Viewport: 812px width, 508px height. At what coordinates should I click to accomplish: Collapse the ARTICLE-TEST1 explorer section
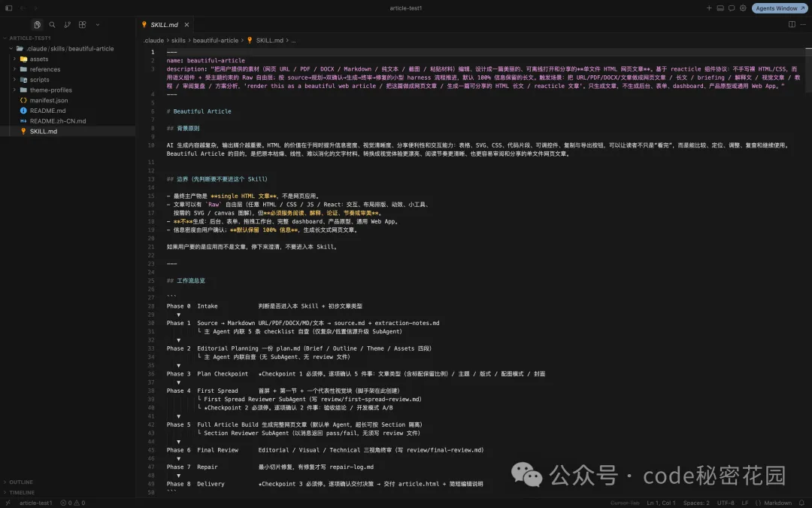(29, 38)
